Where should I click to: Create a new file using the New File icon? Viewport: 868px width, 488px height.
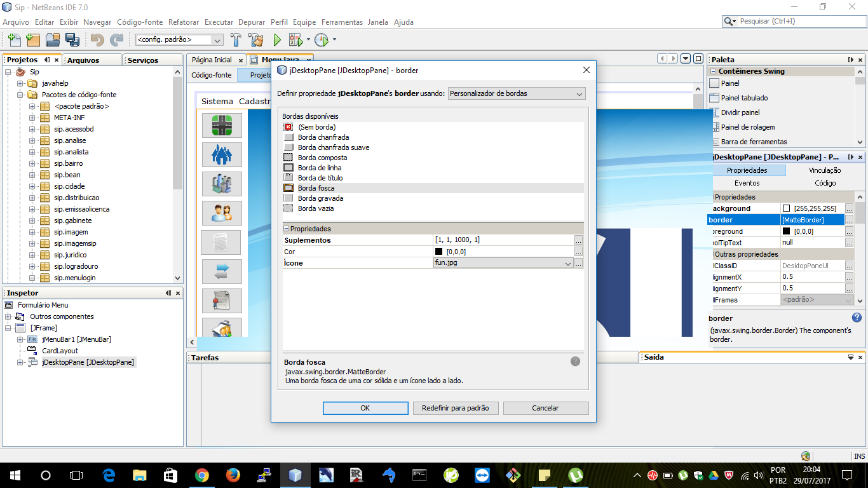13,39
